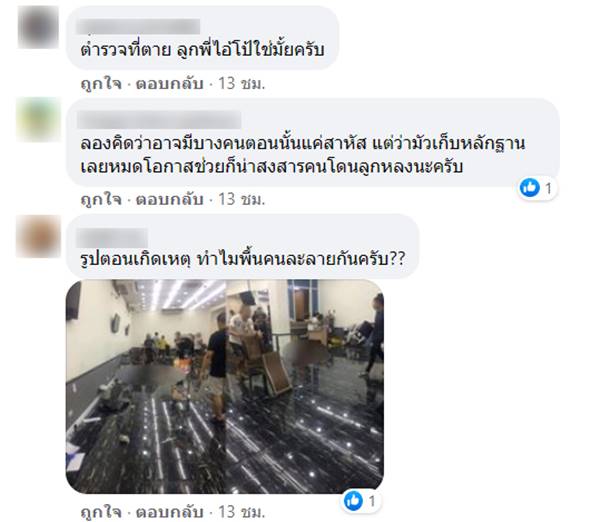Click the second commenter's blurred name
This screenshot has width=600, height=522.
[159, 119]
